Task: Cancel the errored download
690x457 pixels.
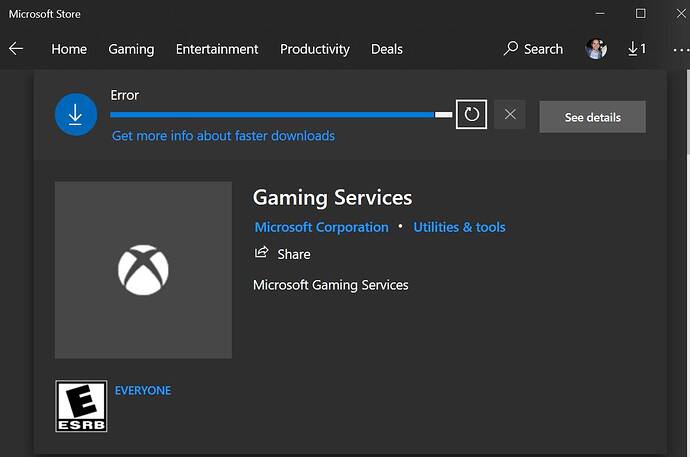Action: [510, 114]
